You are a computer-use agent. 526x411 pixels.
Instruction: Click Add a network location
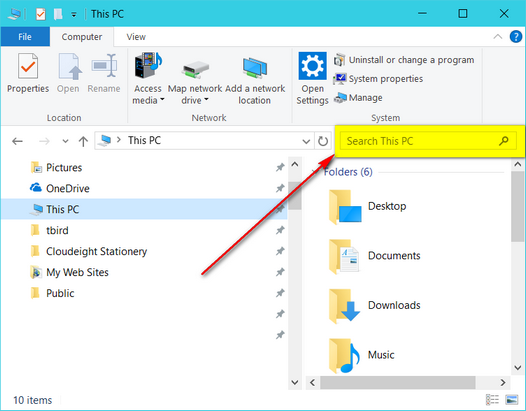(255, 81)
